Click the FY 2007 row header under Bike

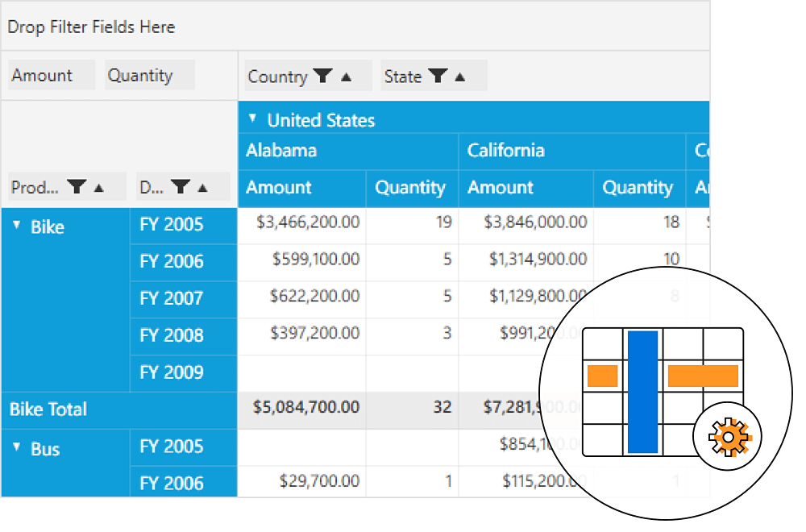[172, 298]
